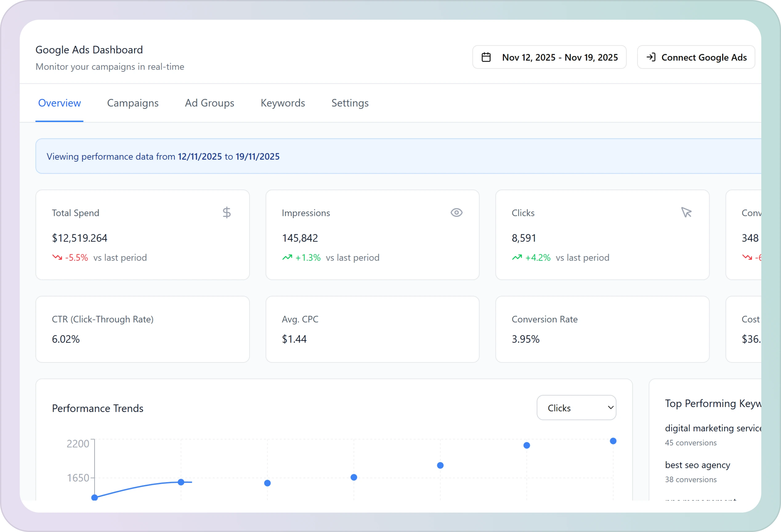
Task: Click the dollar icon on Total Spend
Action: click(x=226, y=213)
